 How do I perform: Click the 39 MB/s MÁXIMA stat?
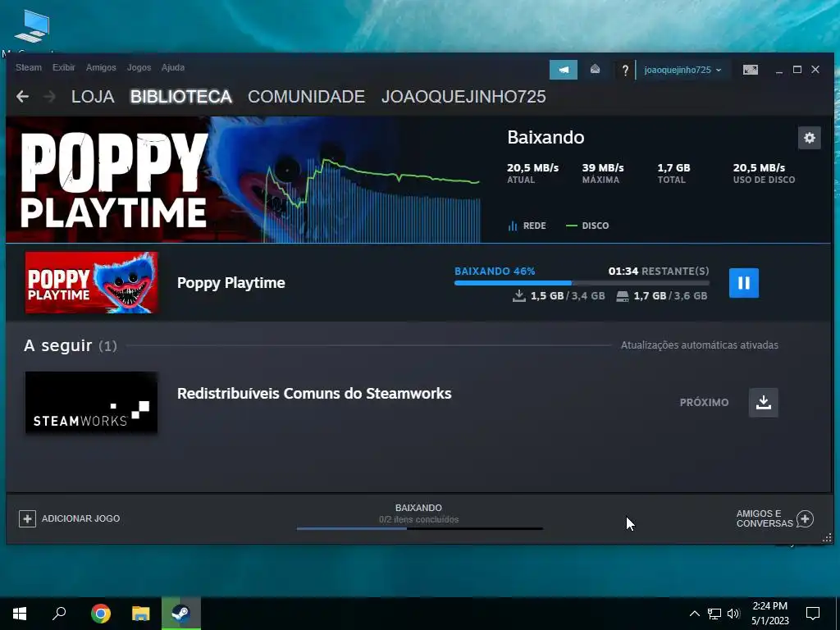point(603,173)
